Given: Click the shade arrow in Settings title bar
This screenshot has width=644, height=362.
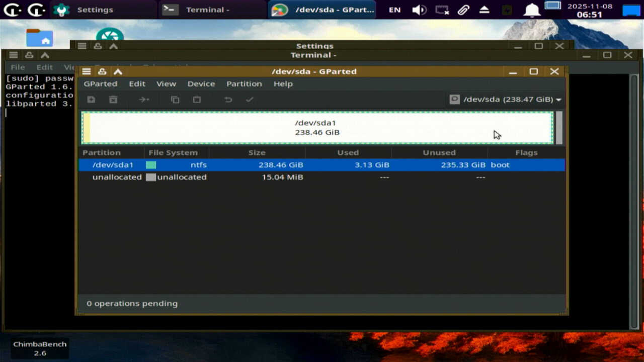Looking at the screenshot, I should pos(113,46).
